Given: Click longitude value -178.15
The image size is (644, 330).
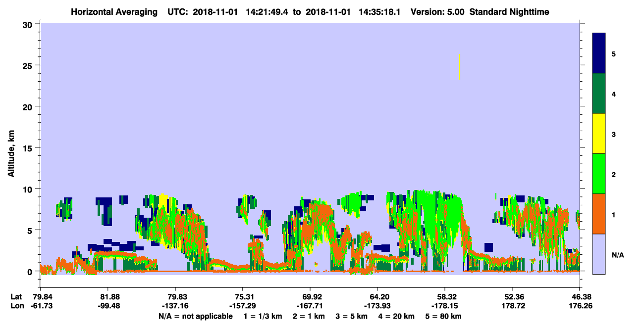Looking at the screenshot, I should [x=445, y=305].
